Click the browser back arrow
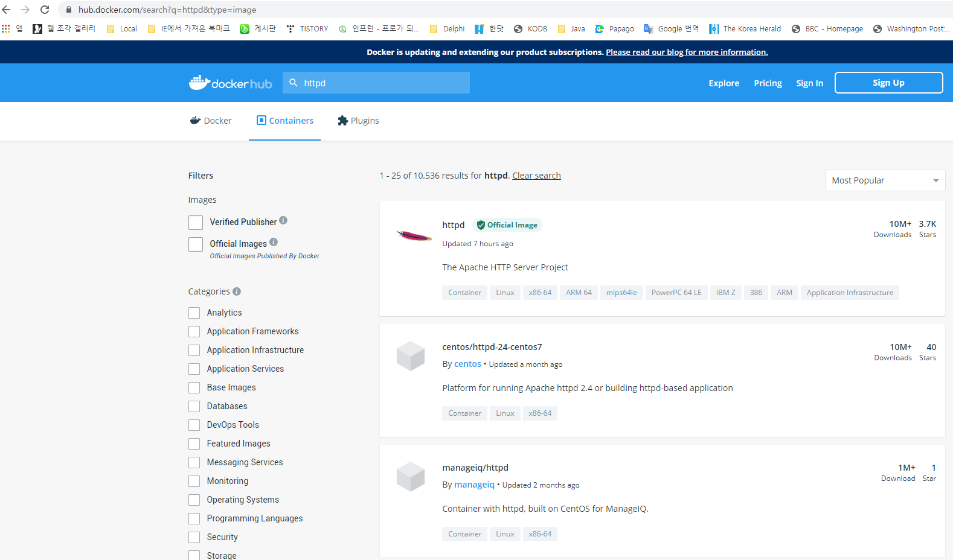The width and height of the screenshot is (953, 560). point(7,10)
